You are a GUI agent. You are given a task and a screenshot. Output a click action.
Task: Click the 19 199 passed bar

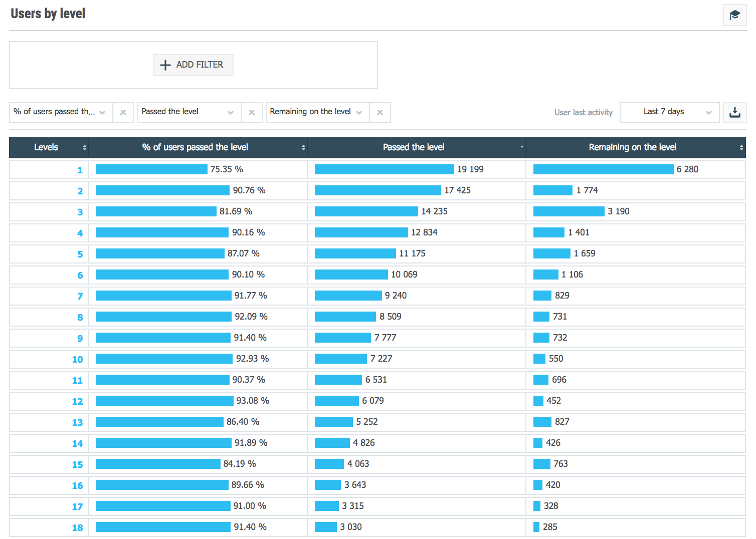[384, 169]
